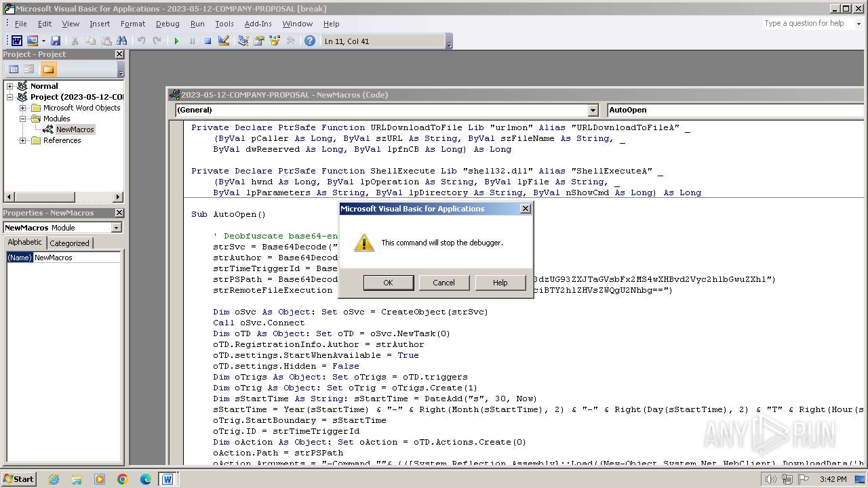
Task: Open the Insert object dropdown arrow
Action: (43, 41)
